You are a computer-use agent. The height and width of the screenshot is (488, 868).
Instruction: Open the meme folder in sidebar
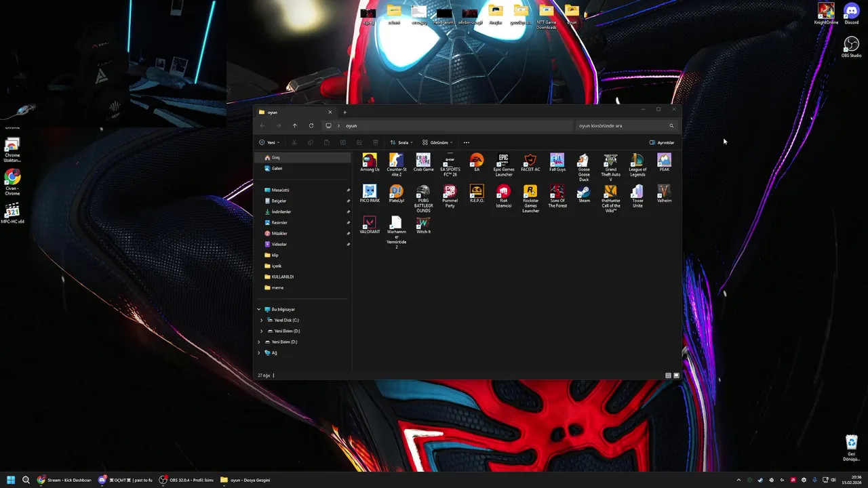point(302,287)
